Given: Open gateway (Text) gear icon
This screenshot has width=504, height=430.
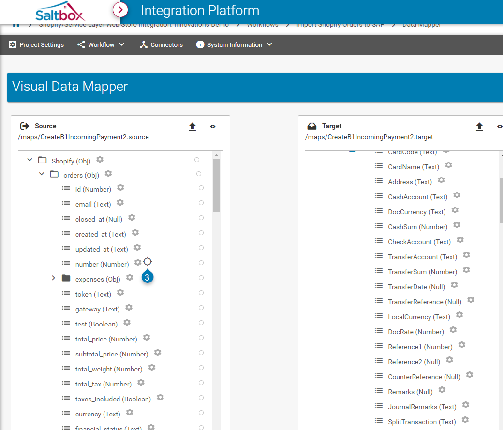Looking at the screenshot, I should pos(129,307).
